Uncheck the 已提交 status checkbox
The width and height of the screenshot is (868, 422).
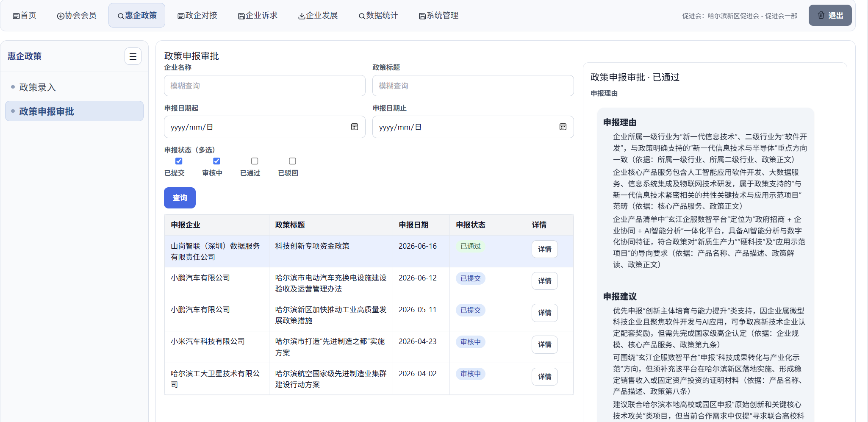(179, 161)
